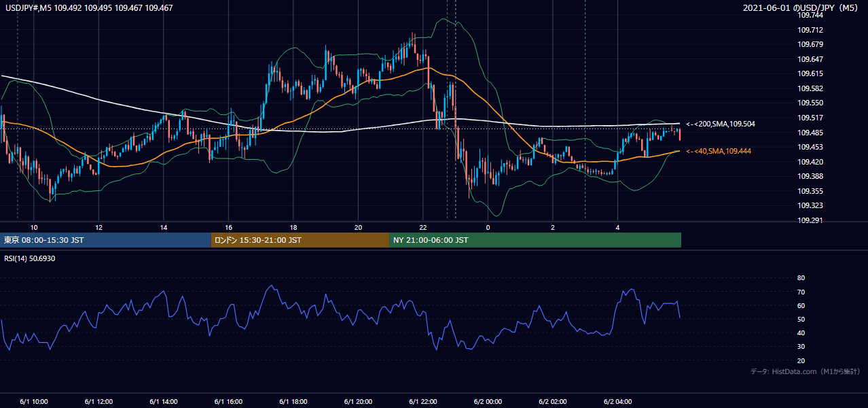Viewport: 868px width, 408px height.
Task: Click the bottom date label 6/2 02:00
Action: [x=553, y=402]
